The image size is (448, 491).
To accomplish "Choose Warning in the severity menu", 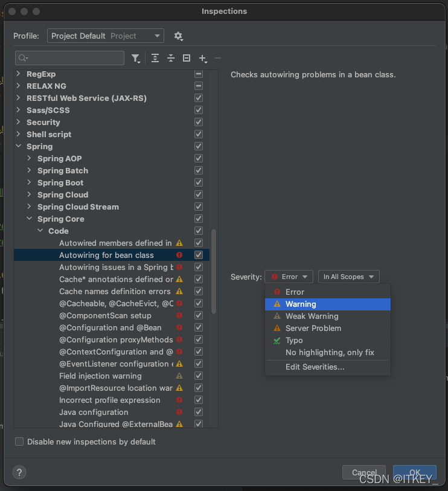I will 328,304.
